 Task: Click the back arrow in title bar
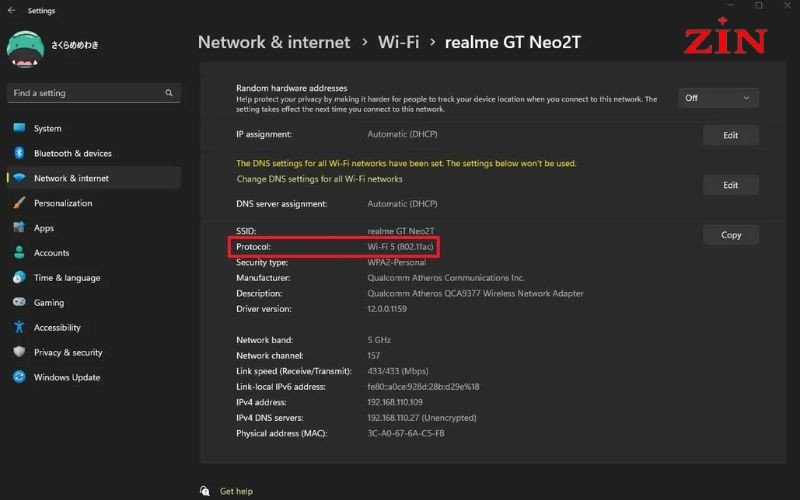[x=11, y=10]
